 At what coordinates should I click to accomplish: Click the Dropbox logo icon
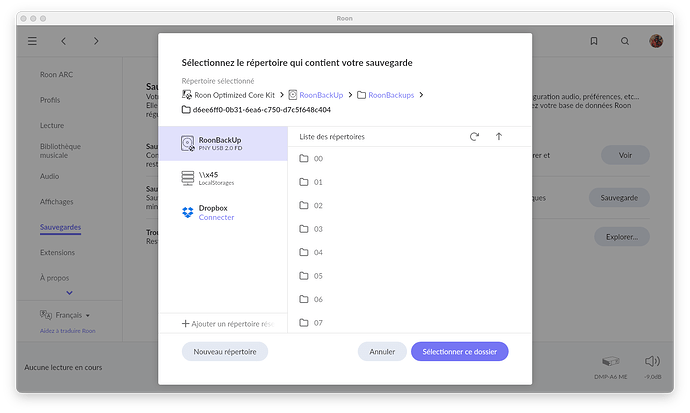[x=187, y=212]
